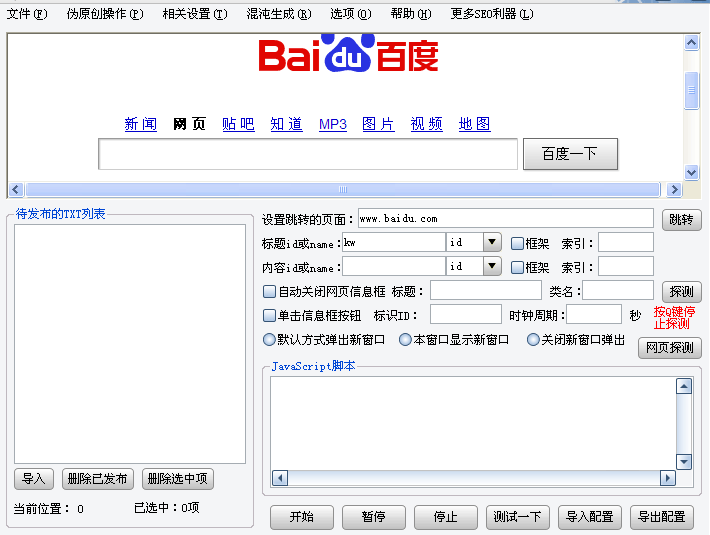Click JavaScript script box scroll left arrow
The height and width of the screenshot is (535, 710).
point(280,478)
